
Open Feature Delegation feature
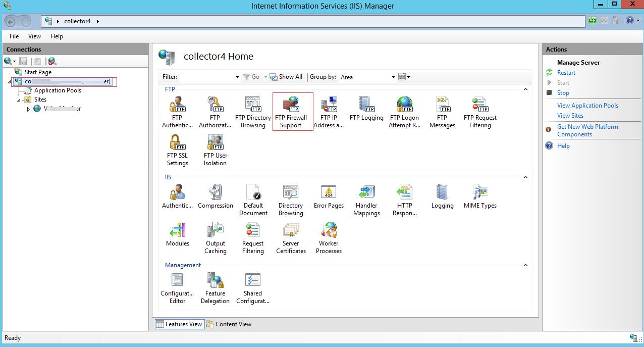215,288
